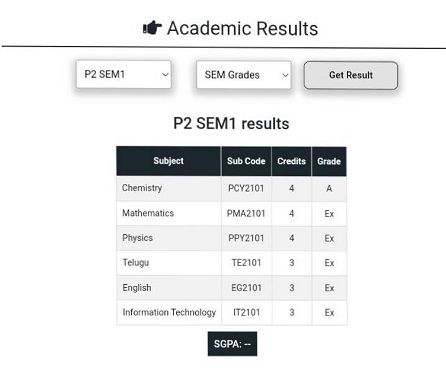
Task: Select the English subject cell
Action: [x=169, y=288]
